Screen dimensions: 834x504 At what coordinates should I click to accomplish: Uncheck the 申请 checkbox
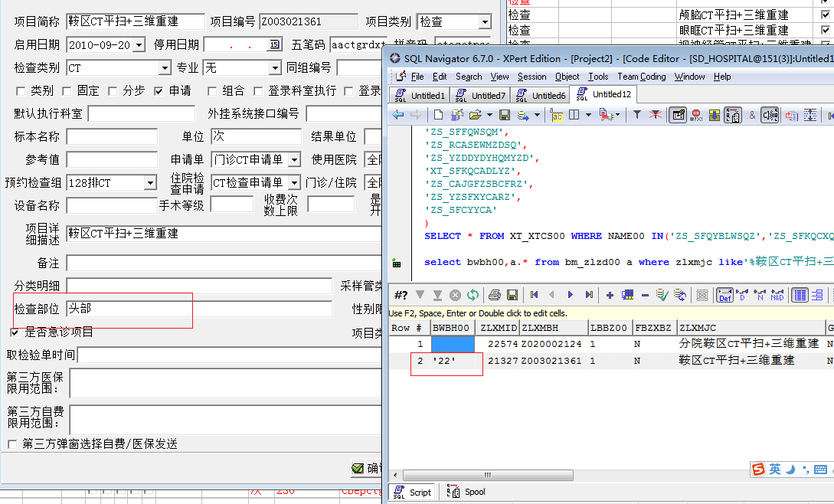point(159,92)
